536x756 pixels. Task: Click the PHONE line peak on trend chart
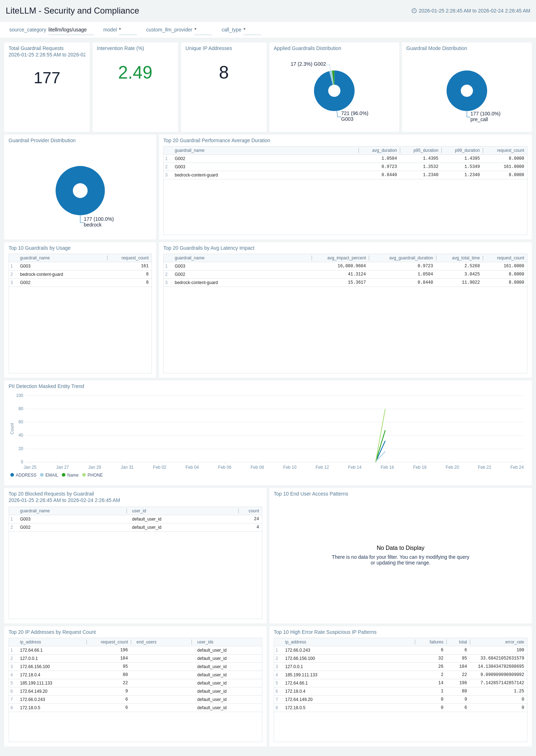(385, 410)
